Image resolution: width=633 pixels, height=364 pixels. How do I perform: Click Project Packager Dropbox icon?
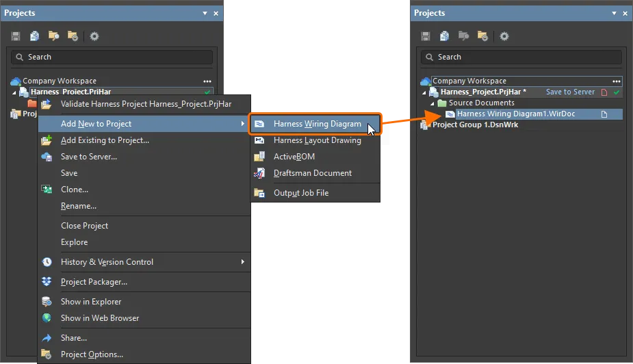pyautogui.click(x=47, y=282)
